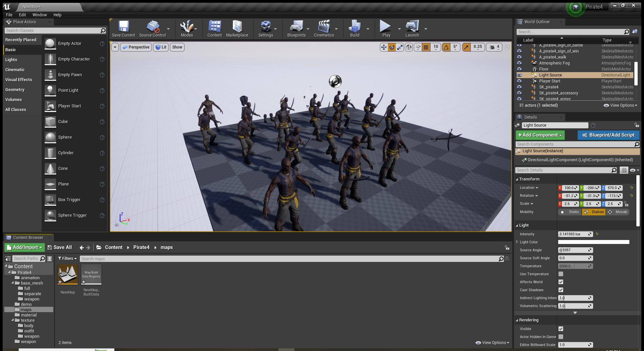Screen dimensions: 644x351
Task: Click the Launch toolbar icon
Action: tap(412, 29)
